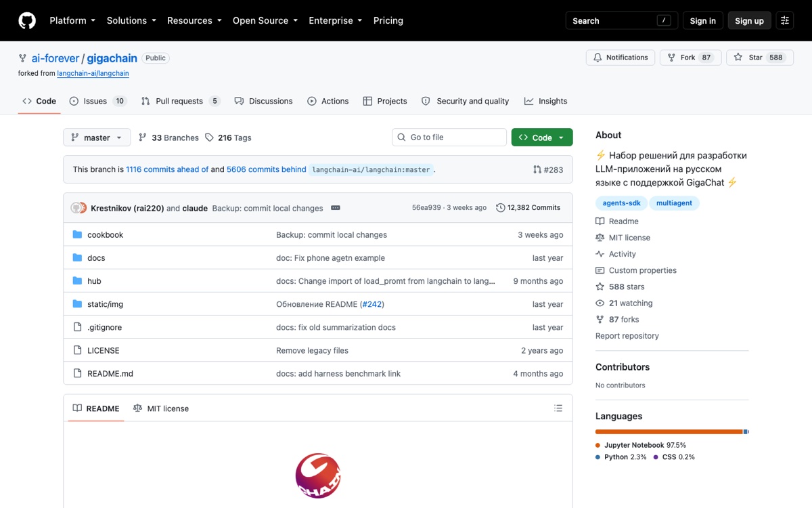Expand the Resources dropdown
Screen dimensions: 812x508
click(194, 20)
